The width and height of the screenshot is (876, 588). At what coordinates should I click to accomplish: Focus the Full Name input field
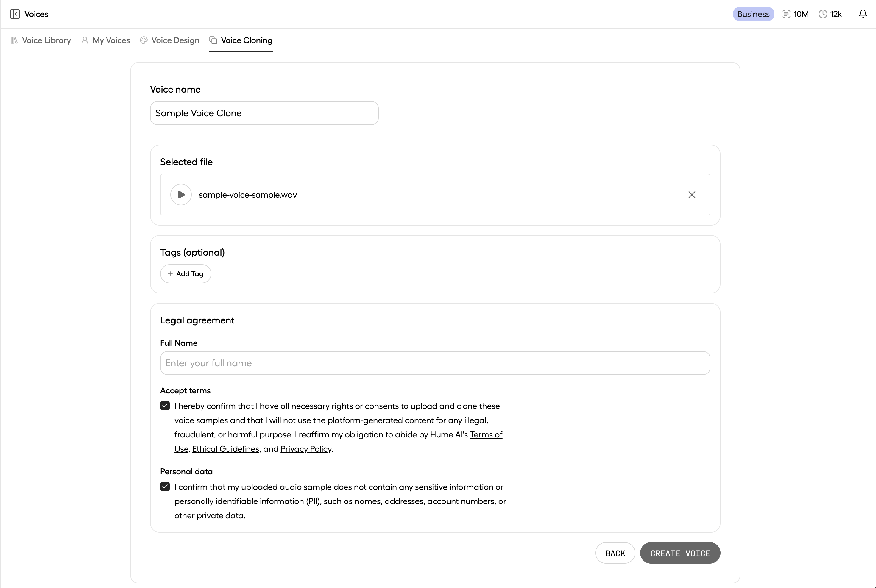point(435,363)
